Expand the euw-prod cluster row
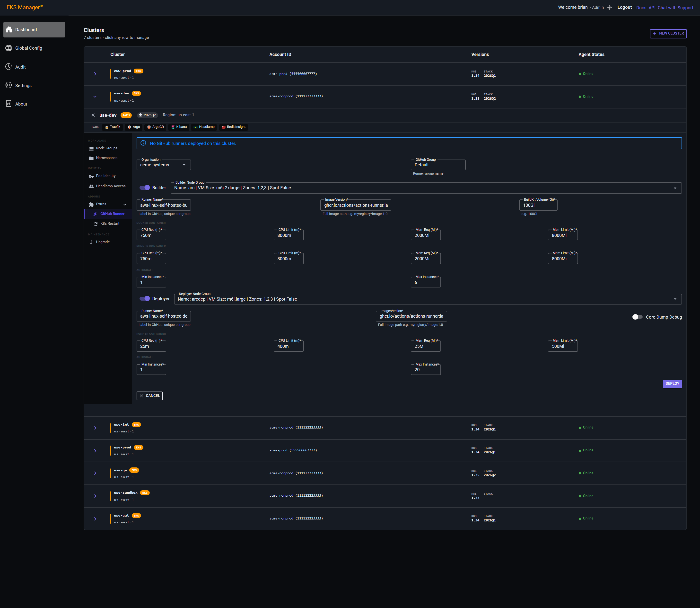The image size is (700, 608). point(95,74)
